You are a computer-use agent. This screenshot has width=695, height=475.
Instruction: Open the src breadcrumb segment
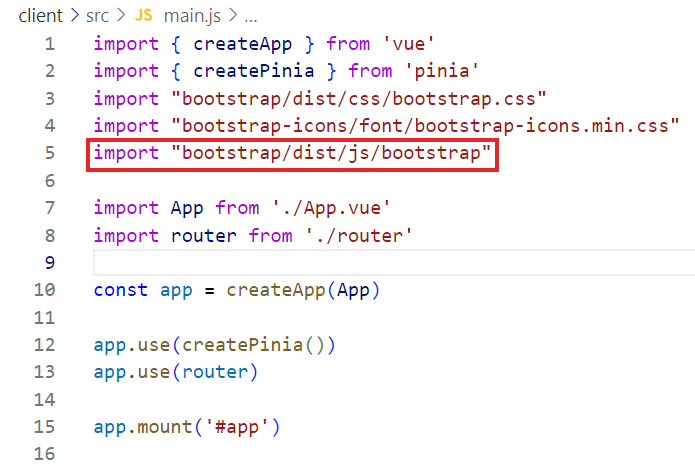click(x=98, y=18)
